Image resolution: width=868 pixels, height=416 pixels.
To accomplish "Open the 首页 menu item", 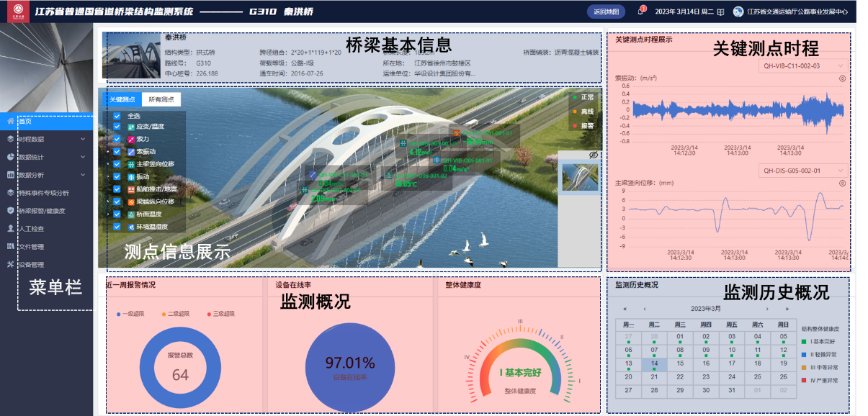I will tap(46, 121).
